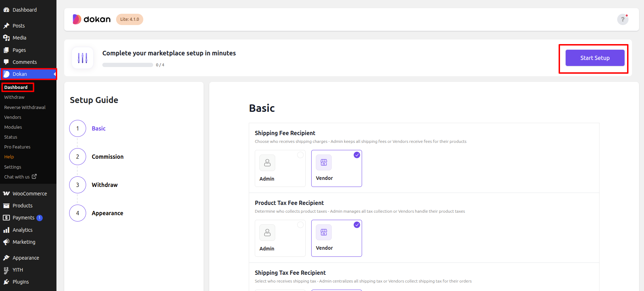Click the Marketing megaphone icon
This screenshot has height=291, width=644.
[x=6, y=242]
